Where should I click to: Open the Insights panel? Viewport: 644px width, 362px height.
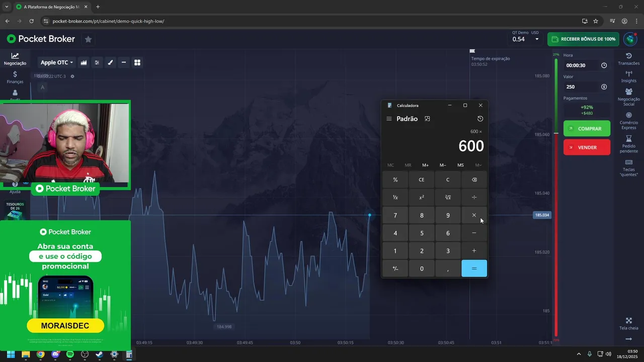pyautogui.click(x=628, y=76)
